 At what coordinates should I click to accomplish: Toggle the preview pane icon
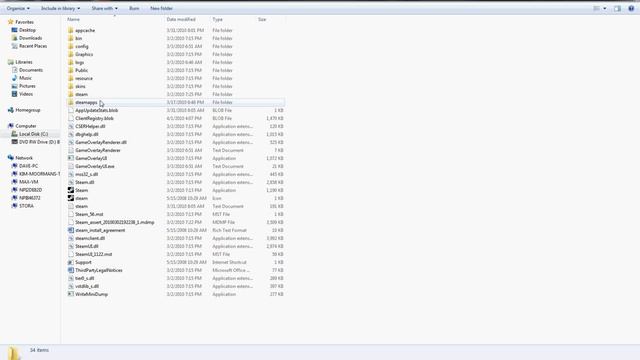pos(617,8)
